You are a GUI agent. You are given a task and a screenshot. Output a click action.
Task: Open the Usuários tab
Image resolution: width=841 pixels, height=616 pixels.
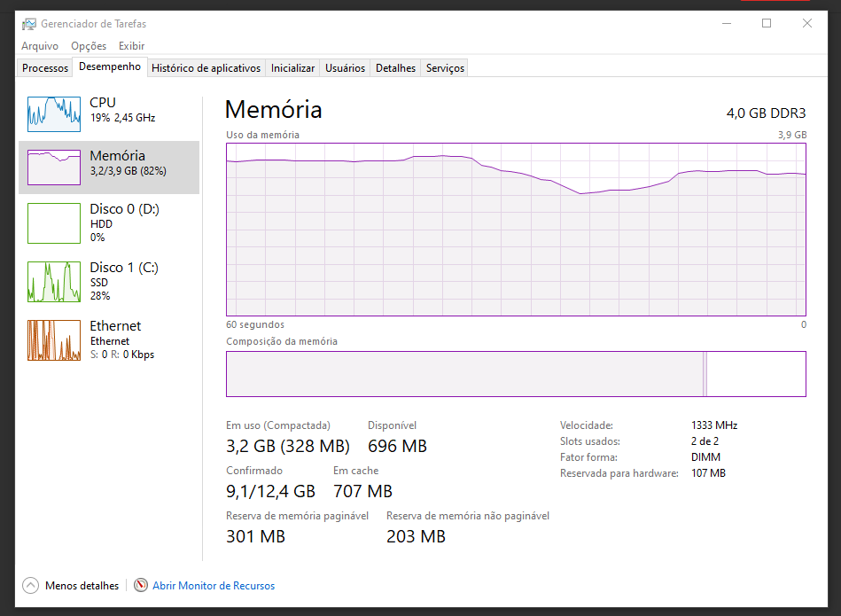[x=345, y=68]
